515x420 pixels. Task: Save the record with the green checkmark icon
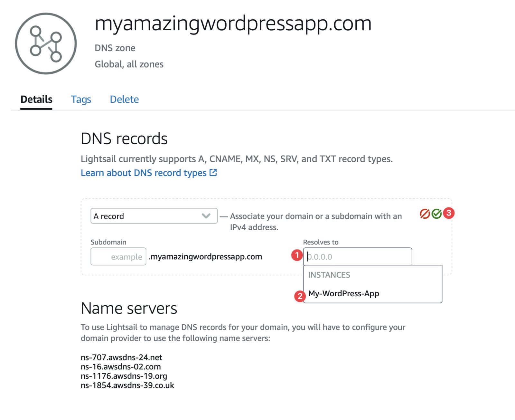click(x=436, y=214)
